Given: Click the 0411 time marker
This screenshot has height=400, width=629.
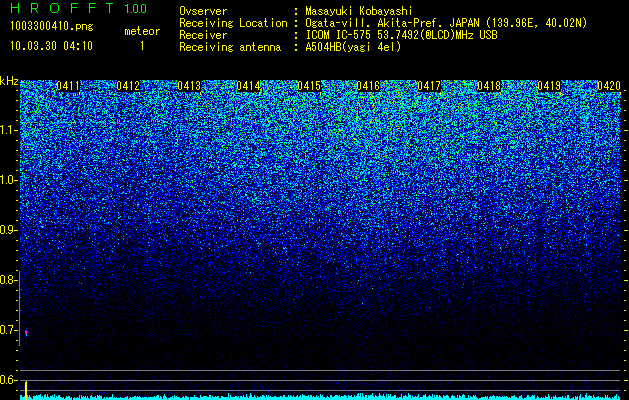Looking at the screenshot, I should point(68,86).
